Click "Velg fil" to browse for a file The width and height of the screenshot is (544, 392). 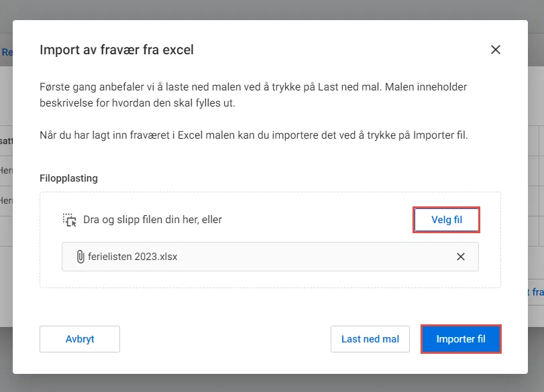click(446, 219)
